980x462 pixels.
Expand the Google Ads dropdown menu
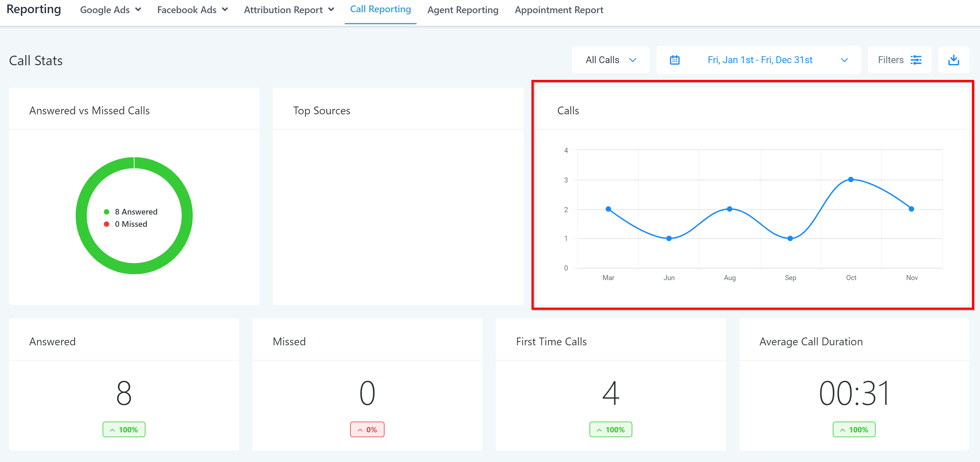coord(110,10)
